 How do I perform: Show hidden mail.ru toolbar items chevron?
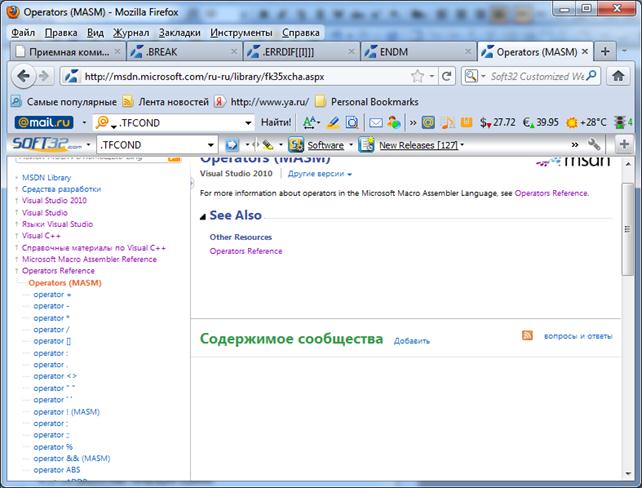click(x=413, y=122)
